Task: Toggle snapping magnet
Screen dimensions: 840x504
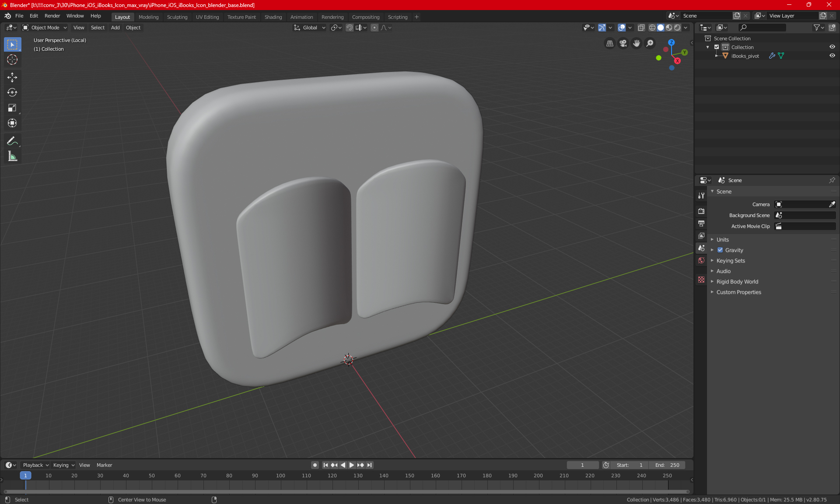Action: click(x=350, y=28)
